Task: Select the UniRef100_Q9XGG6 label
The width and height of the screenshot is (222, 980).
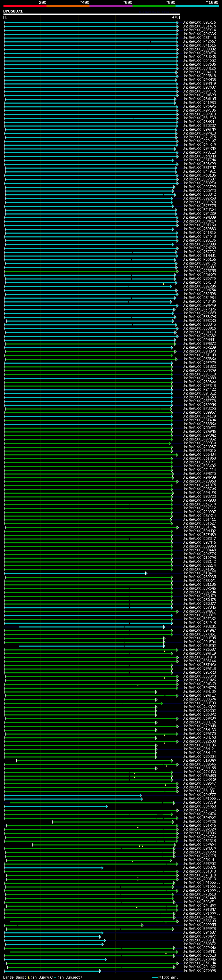Action: (x=199, y=34)
